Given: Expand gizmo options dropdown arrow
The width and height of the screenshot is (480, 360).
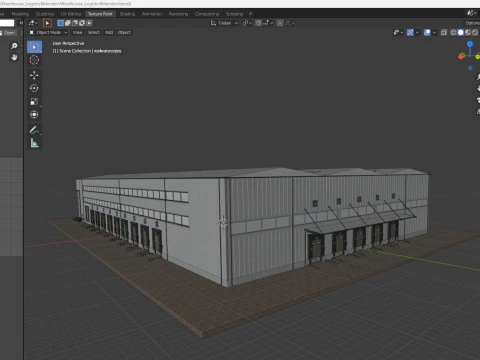Looking at the screenshot, I should (417, 32).
